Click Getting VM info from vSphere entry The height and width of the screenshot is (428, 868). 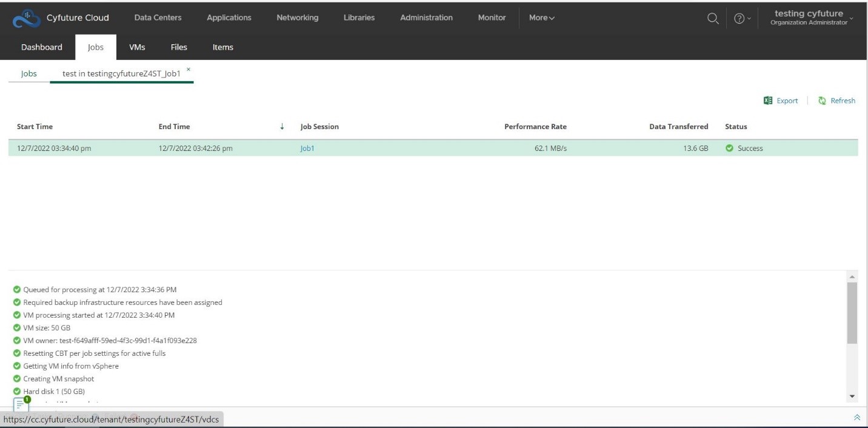click(x=71, y=366)
